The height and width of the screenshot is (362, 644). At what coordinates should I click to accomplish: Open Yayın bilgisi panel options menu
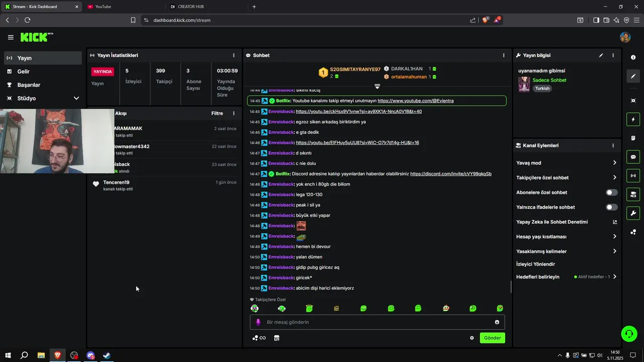[613, 55]
